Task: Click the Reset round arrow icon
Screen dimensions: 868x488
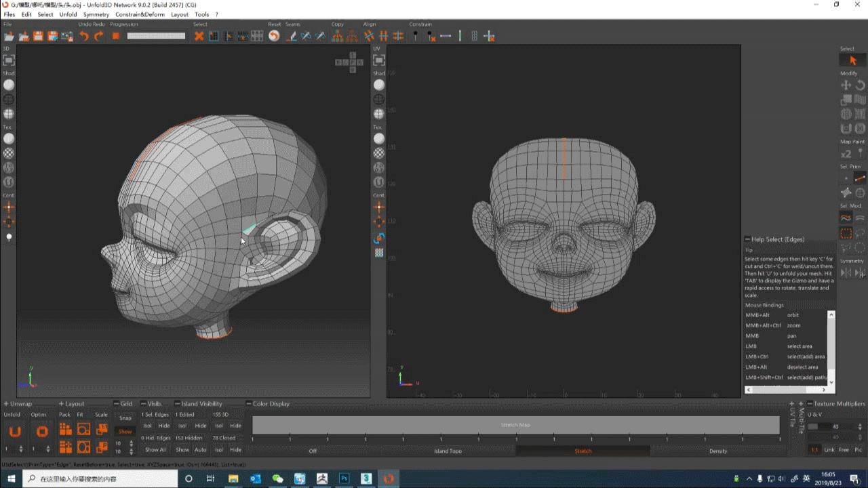Action: 274,36
